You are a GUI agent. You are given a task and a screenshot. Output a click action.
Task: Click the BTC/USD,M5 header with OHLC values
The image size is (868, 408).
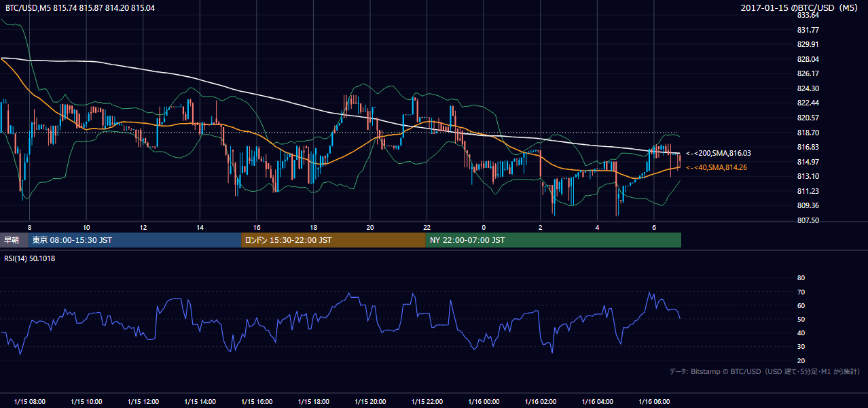click(79, 7)
